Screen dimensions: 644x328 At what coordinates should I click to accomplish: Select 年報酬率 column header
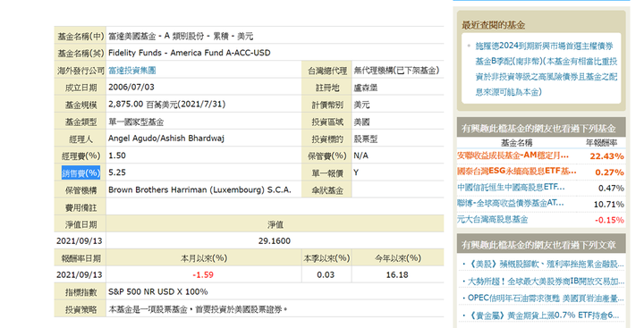pyautogui.click(x=601, y=142)
